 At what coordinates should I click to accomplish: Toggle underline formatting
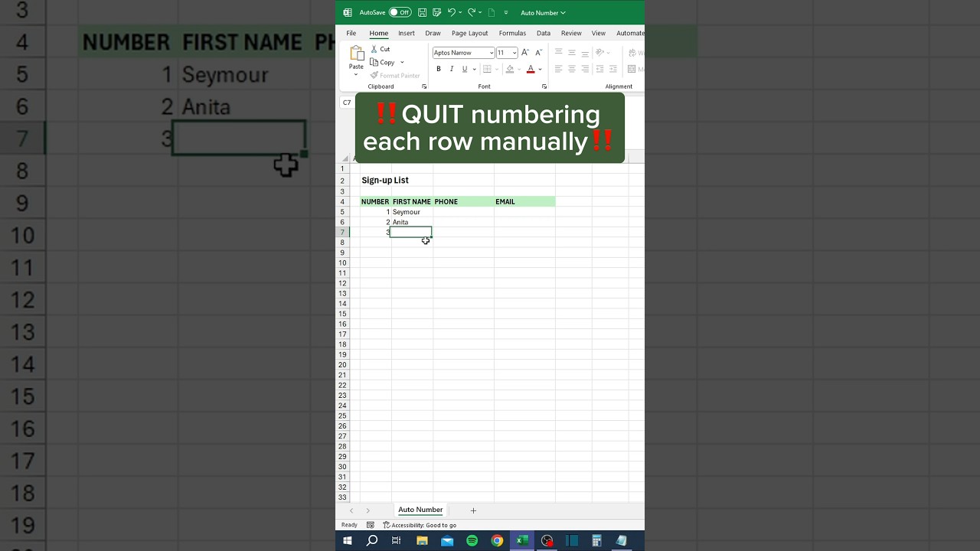(x=464, y=69)
